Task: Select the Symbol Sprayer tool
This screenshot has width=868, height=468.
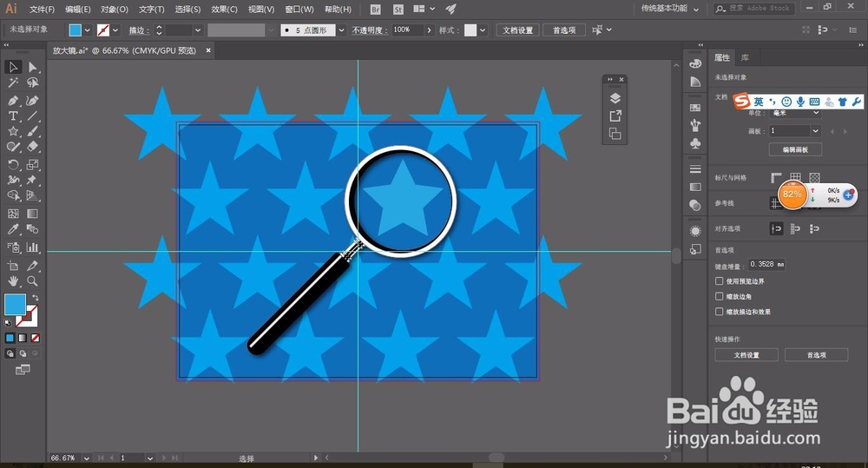Action: point(13,247)
